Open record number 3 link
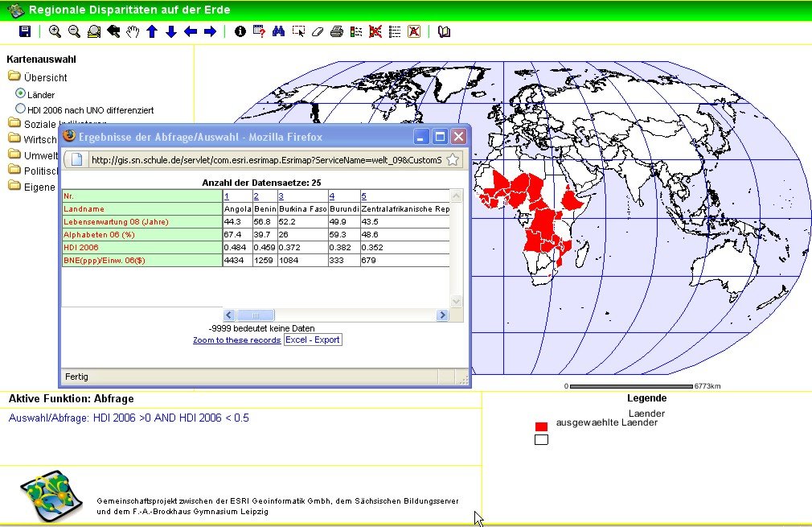This screenshot has width=812, height=527. point(281,196)
